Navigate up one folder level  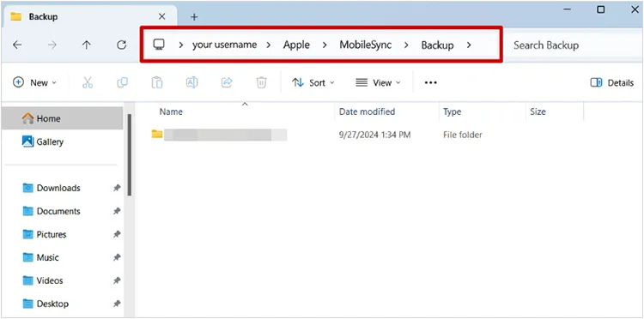pos(86,45)
